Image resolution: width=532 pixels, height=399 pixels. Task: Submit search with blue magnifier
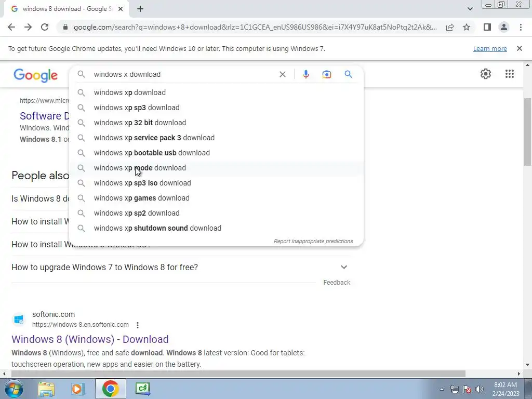coord(348,74)
